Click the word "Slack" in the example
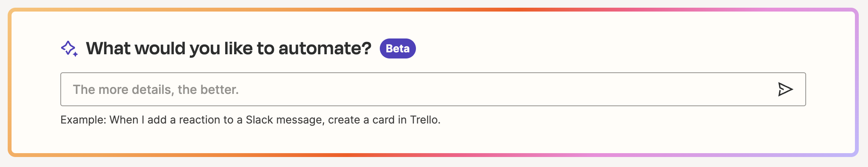 click(259, 120)
